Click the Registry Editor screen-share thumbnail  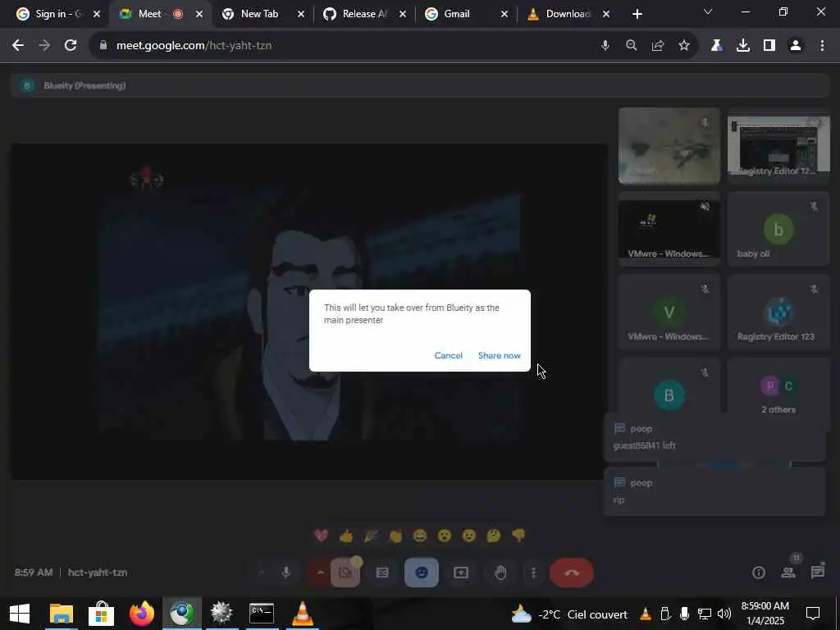coord(778,146)
